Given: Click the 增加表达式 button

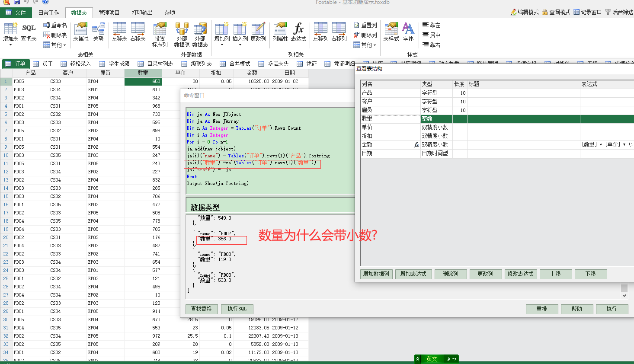Looking at the screenshot, I should (x=413, y=274).
